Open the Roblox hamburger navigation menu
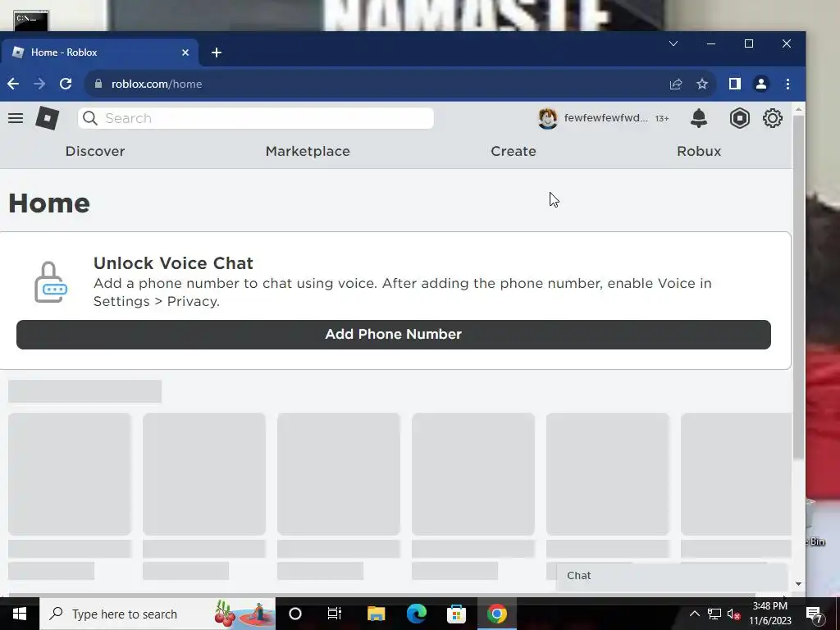This screenshot has height=630, width=840. coord(16,118)
